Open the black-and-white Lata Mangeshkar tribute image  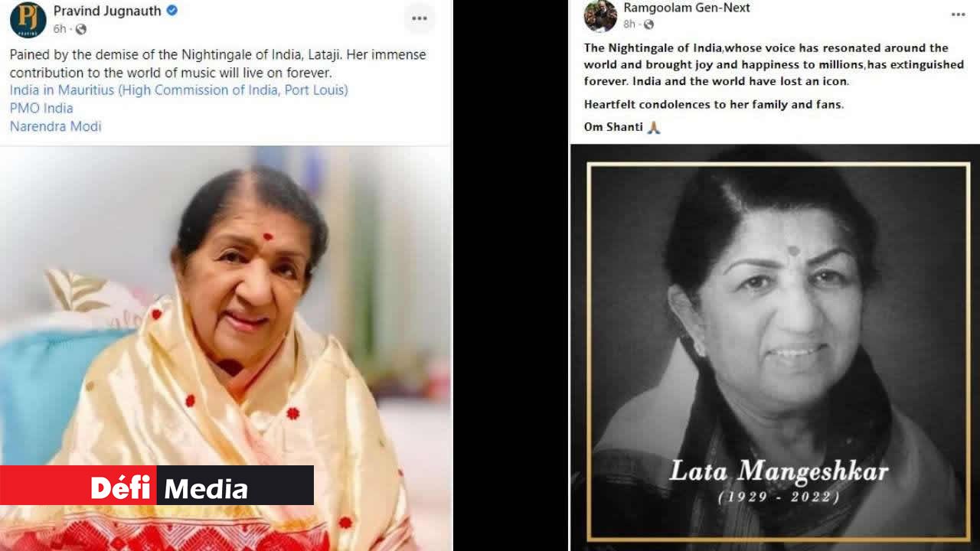coord(775,347)
